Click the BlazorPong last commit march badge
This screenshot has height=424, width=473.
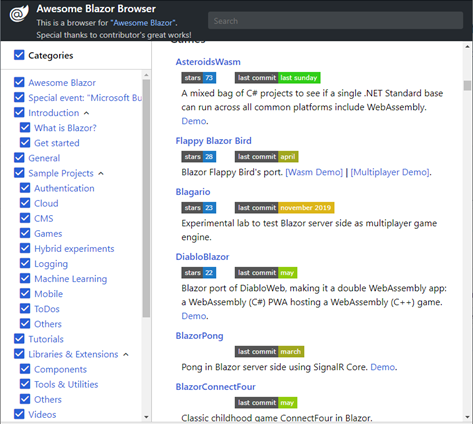pos(269,351)
